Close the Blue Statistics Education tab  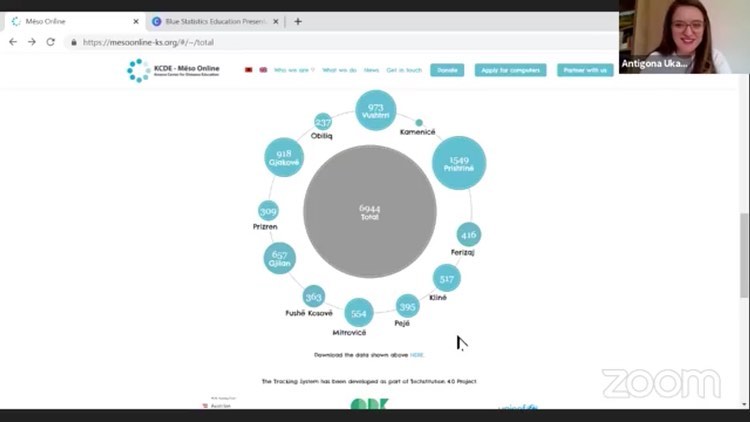pos(276,22)
